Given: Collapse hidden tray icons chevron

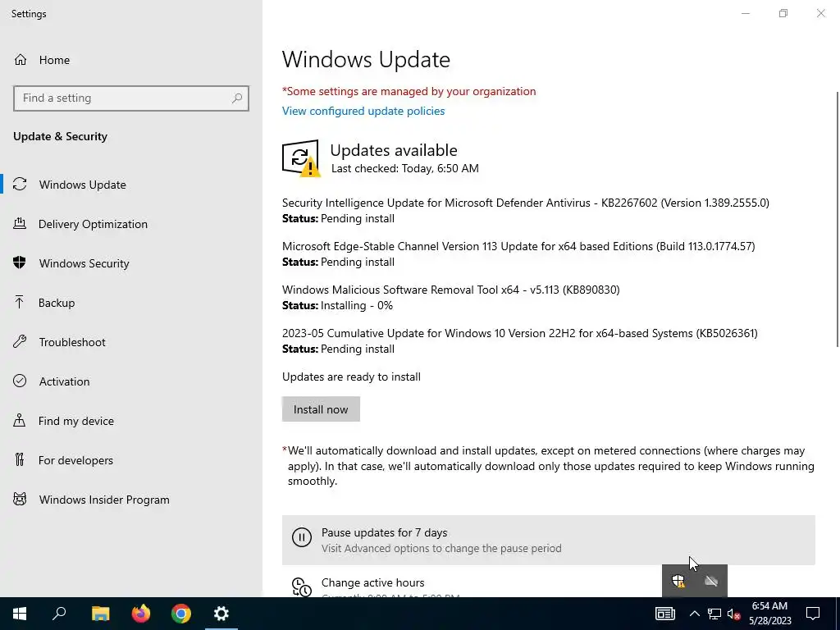Looking at the screenshot, I should pos(694,614).
